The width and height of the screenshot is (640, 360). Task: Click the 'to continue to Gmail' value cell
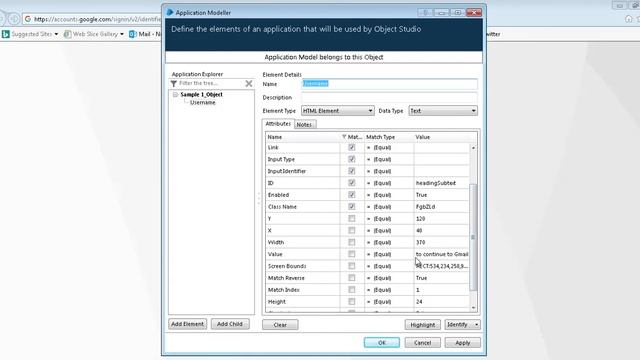[x=442, y=254]
